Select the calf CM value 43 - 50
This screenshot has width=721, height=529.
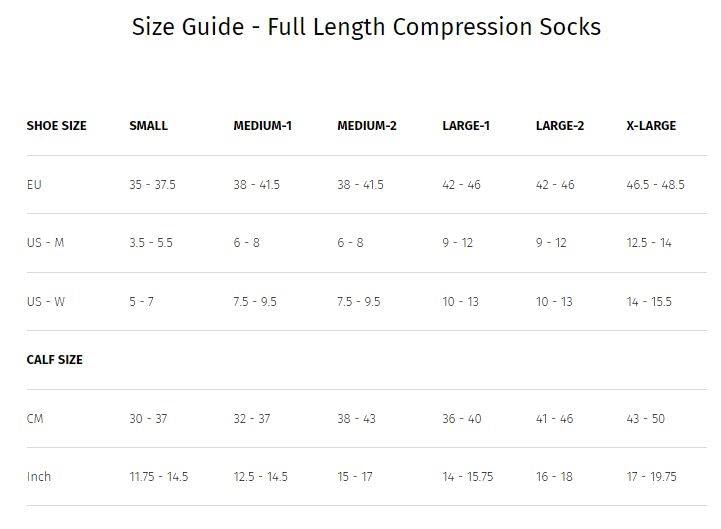tap(645, 419)
